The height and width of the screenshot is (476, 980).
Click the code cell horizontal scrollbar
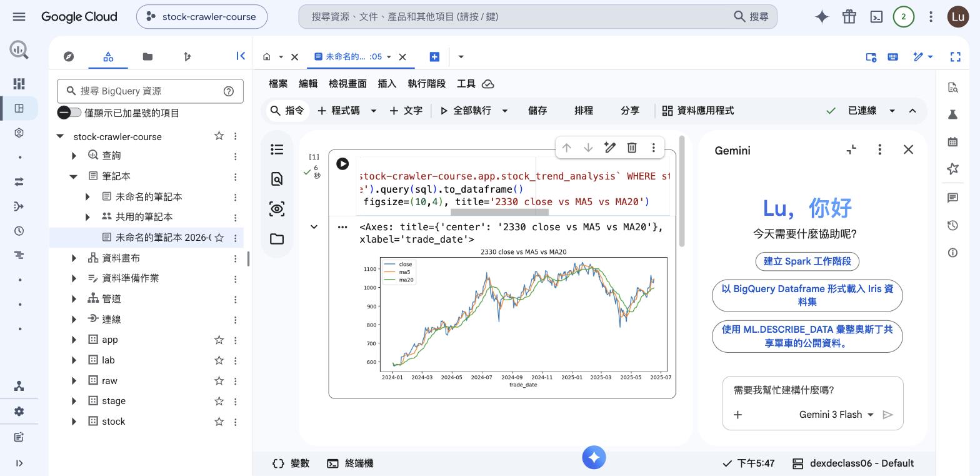(x=500, y=213)
